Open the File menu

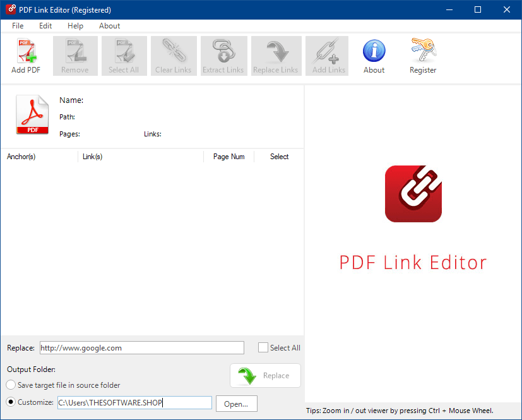(x=18, y=26)
